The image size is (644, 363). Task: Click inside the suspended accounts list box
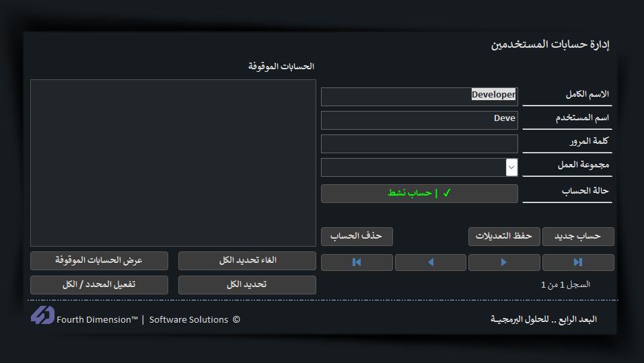point(173,163)
